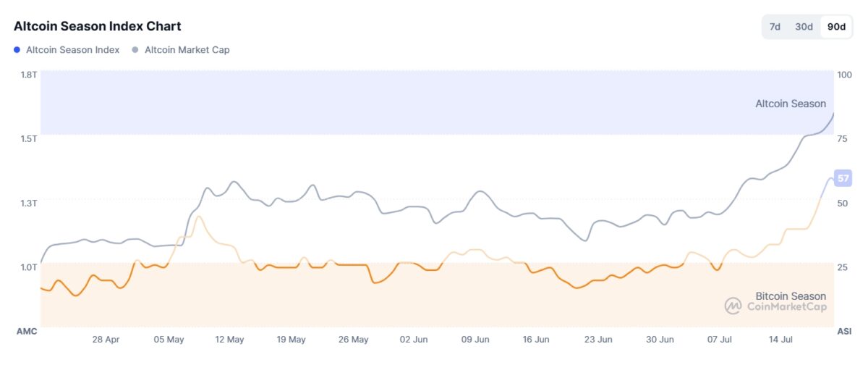Open the CoinMarketCap watermark text link
Screen dimensions: 868x373
tap(786, 306)
